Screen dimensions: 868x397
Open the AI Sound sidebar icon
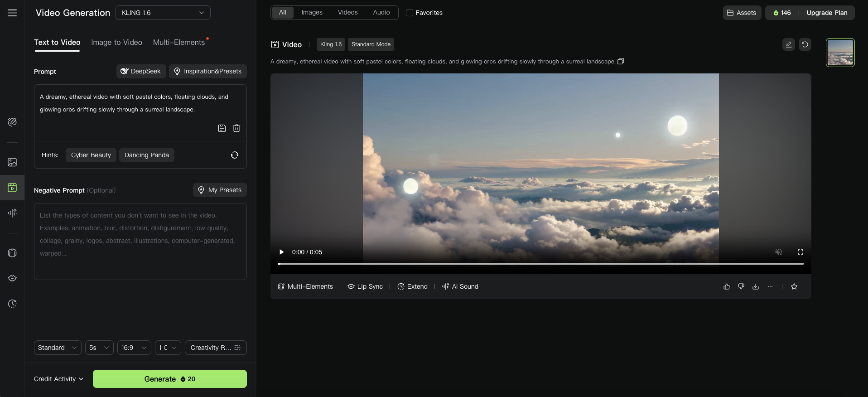tap(12, 213)
